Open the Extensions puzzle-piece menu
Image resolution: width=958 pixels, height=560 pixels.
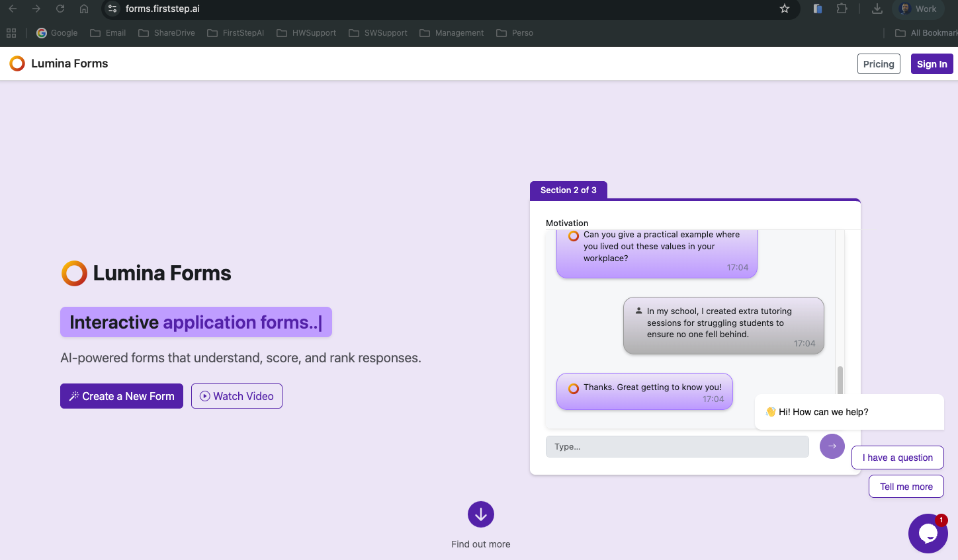[x=842, y=9]
